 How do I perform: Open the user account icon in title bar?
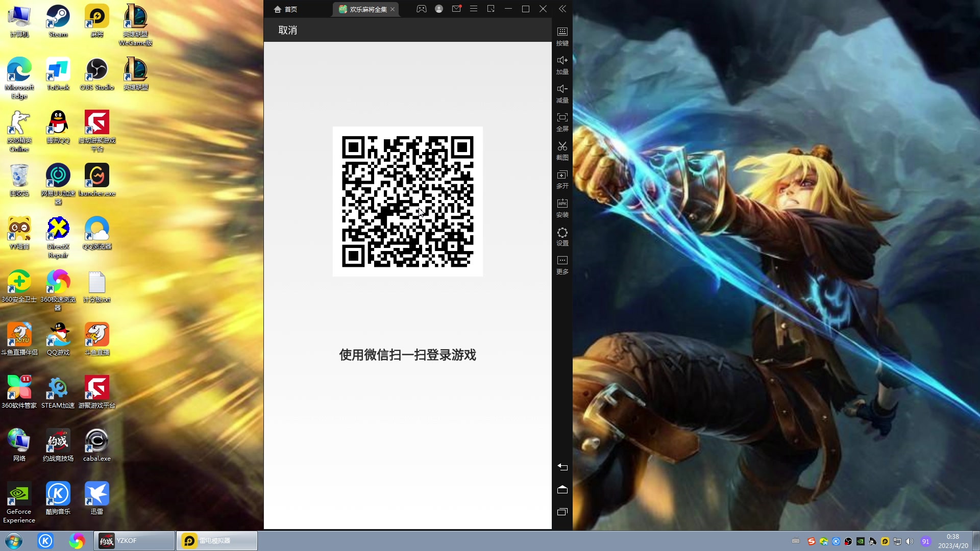pos(439,9)
